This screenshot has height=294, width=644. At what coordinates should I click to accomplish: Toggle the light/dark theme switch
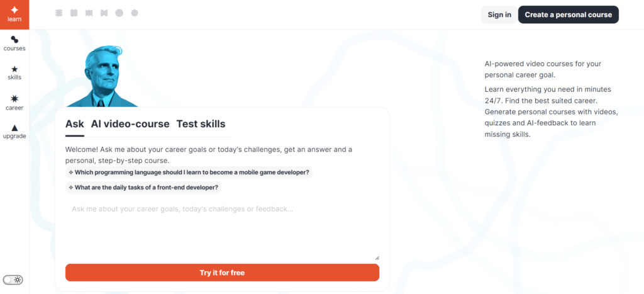pos(13,280)
